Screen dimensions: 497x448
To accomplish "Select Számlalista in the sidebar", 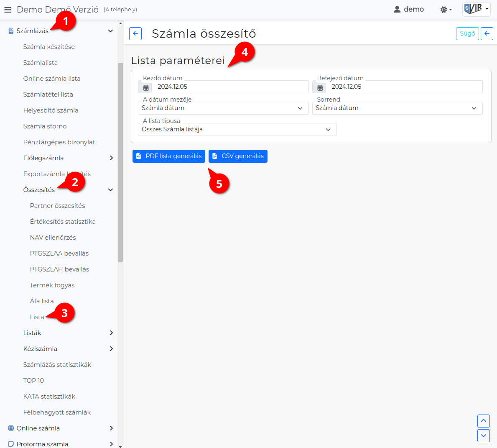I will (x=41, y=63).
